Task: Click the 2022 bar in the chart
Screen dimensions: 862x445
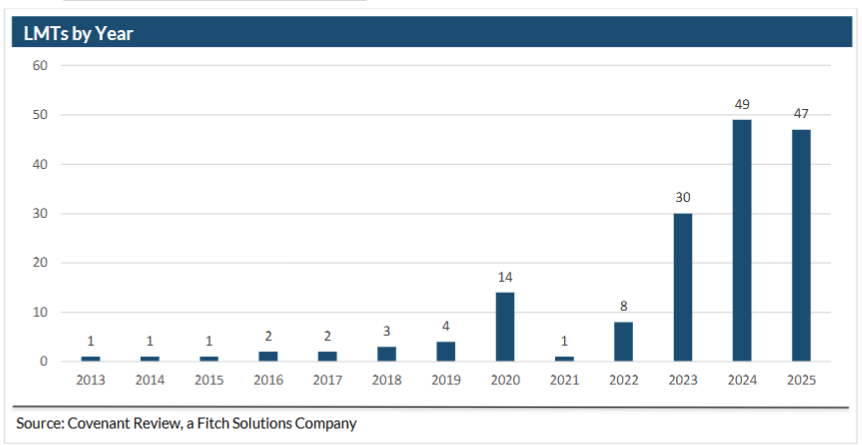Action: [623, 341]
